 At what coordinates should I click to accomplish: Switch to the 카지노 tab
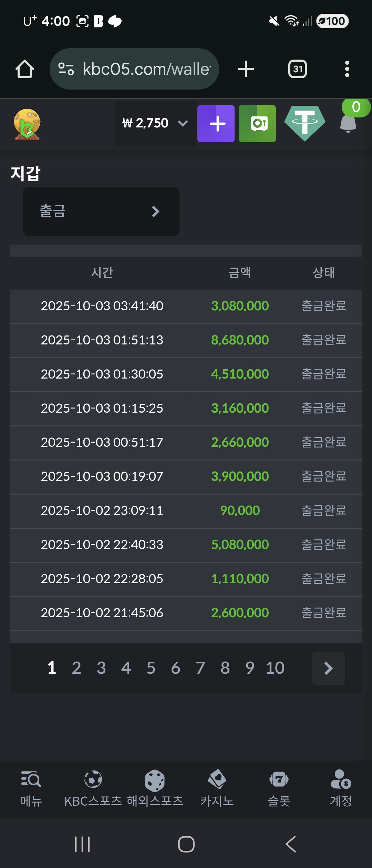click(x=217, y=789)
